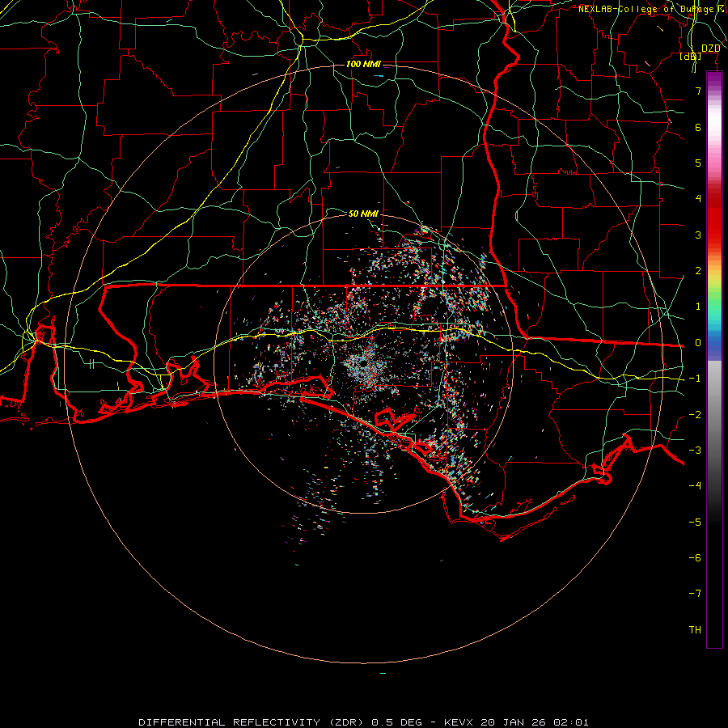The width and height of the screenshot is (728, 728).
Task: Click the -4 value on color scale
Action: tap(695, 486)
